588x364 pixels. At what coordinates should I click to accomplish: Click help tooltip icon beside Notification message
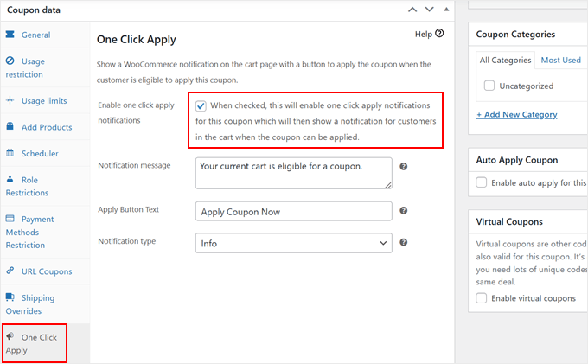[x=404, y=167]
